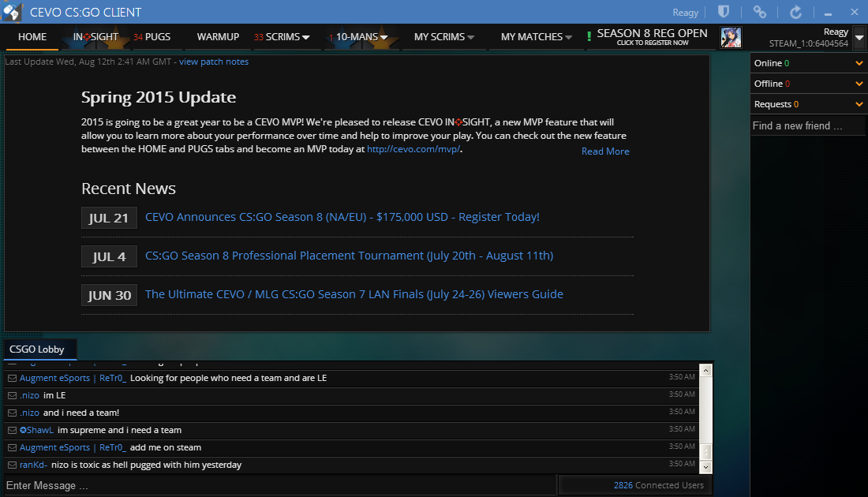Screen dimensions: 868x497
Task: Click 2826 Connected Users counter
Action: (x=659, y=485)
